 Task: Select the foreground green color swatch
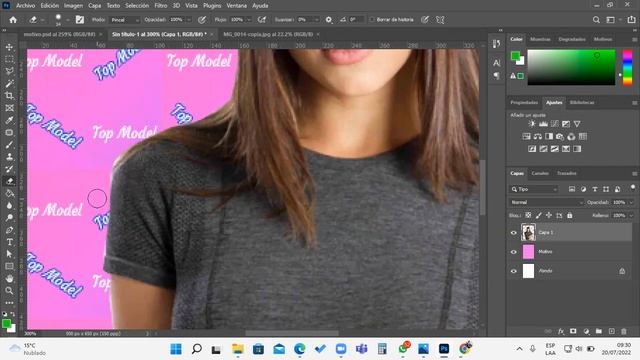tap(515, 56)
